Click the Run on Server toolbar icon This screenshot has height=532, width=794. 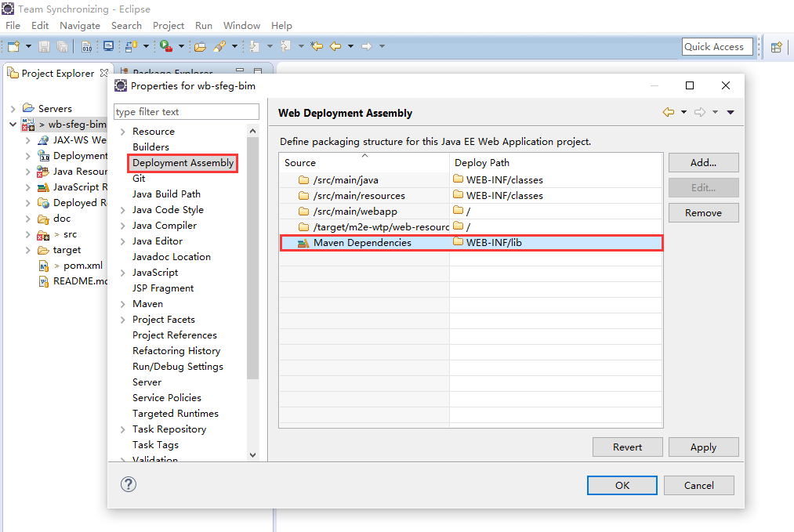[x=166, y=46]
